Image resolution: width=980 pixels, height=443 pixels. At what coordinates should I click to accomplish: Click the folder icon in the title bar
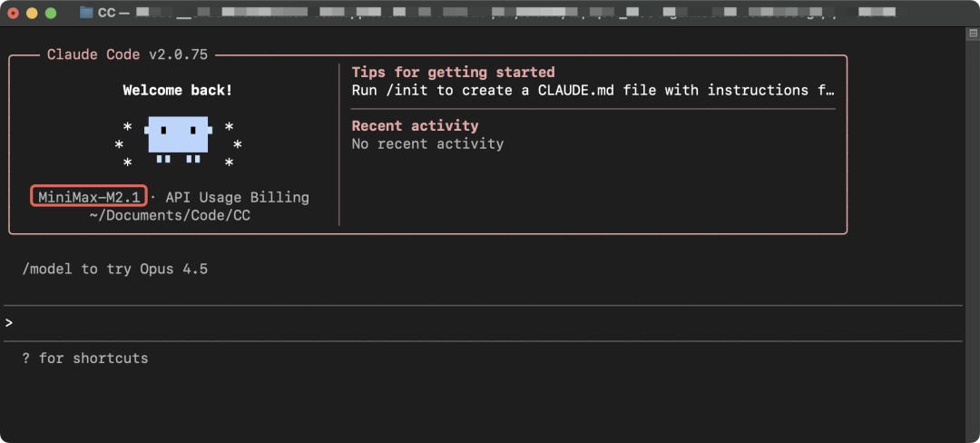[x=86, y=13]
